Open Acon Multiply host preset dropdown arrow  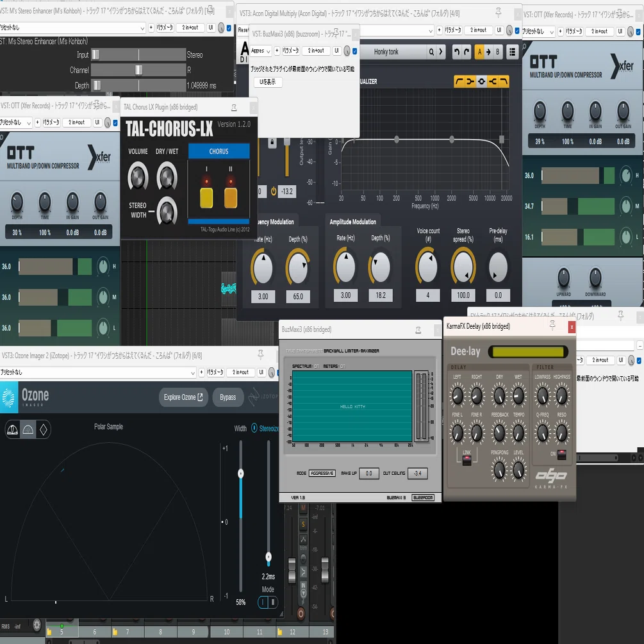pos(431,30)
